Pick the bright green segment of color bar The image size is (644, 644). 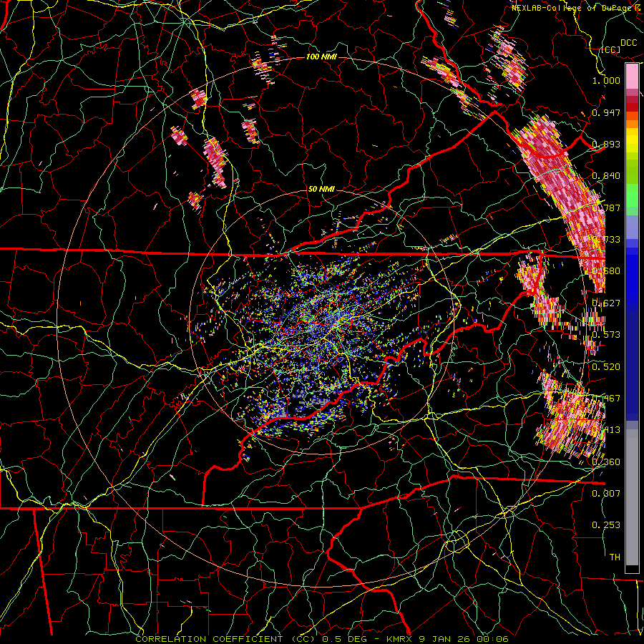pos(632,196)
